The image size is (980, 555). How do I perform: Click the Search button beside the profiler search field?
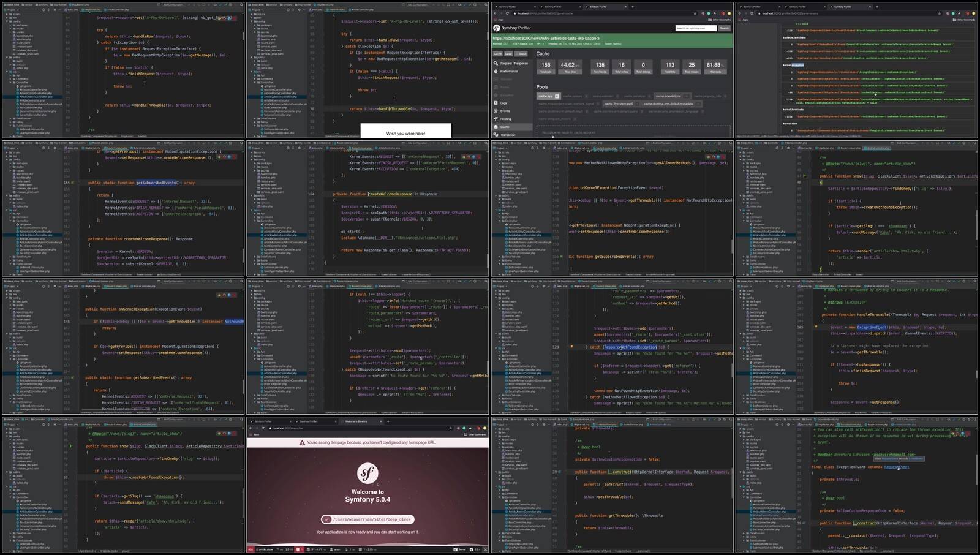725,28
